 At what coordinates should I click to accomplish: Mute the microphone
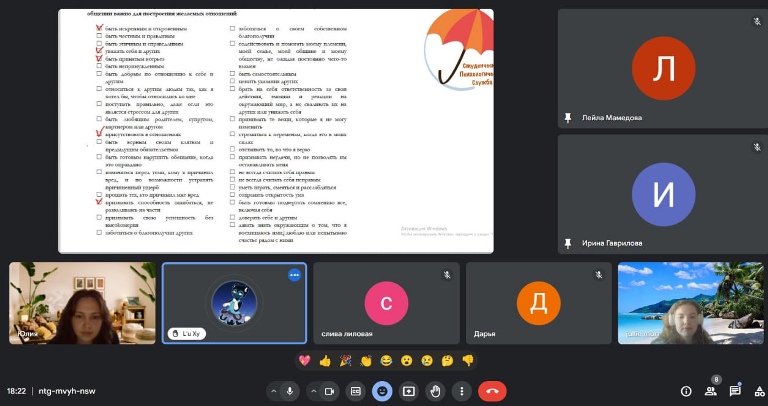click(x=290, y=391)
